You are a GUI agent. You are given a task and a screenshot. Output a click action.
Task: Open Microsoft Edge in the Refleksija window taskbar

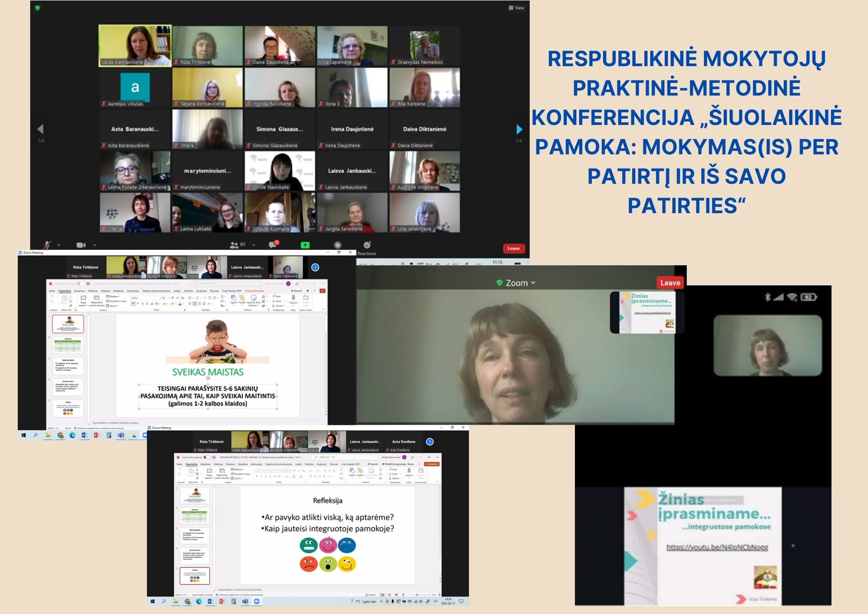click(x=199, y=602)
